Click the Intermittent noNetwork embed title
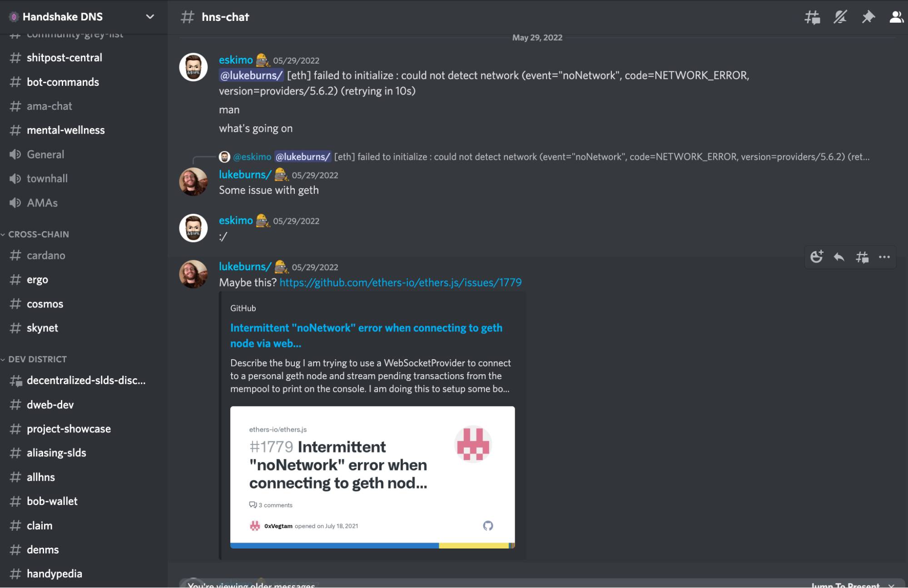The image size is (908, 588). click(x=366, y=336)
